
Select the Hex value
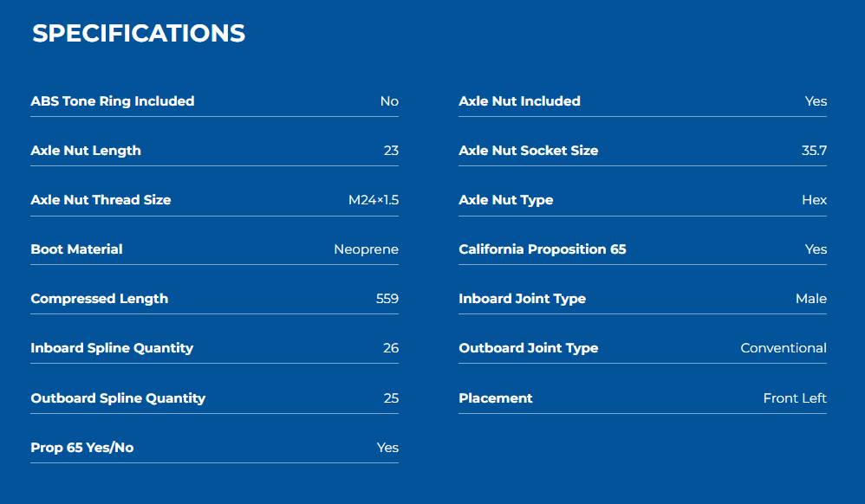point(814,200)
